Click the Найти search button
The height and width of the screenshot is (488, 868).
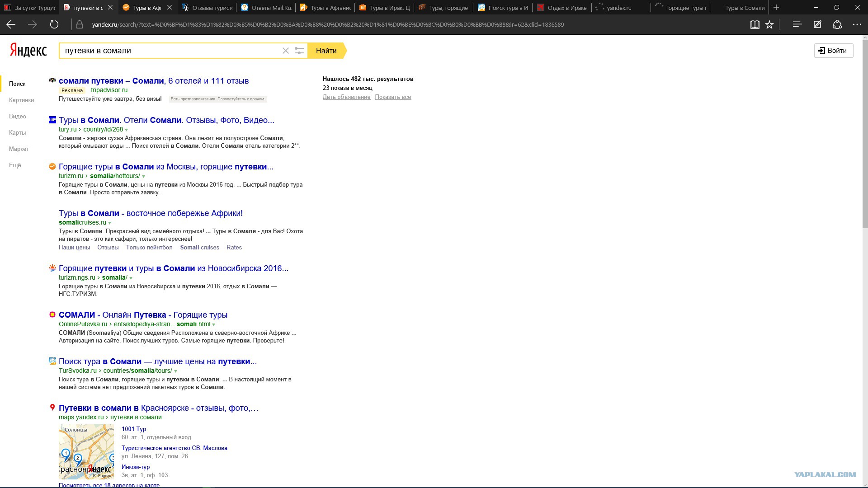(x=326, y=51)
